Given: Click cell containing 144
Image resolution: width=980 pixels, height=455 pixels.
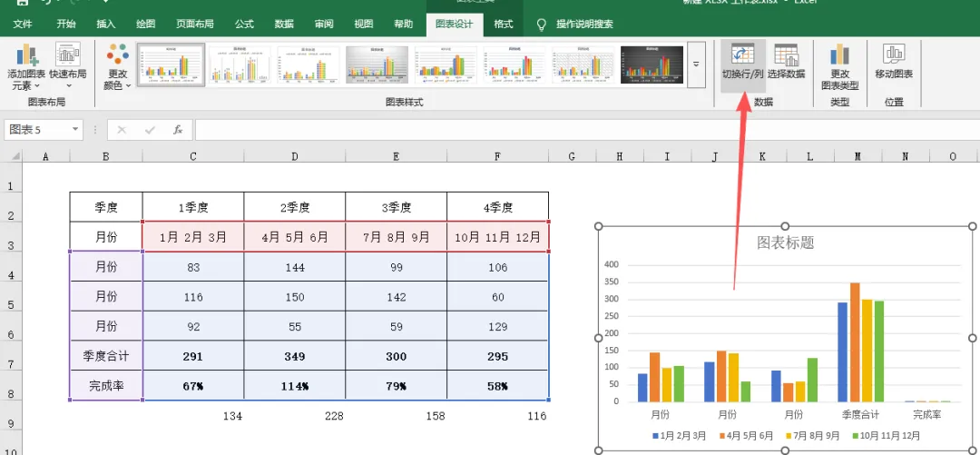Looking at the screenshot, I should [295, 267].
